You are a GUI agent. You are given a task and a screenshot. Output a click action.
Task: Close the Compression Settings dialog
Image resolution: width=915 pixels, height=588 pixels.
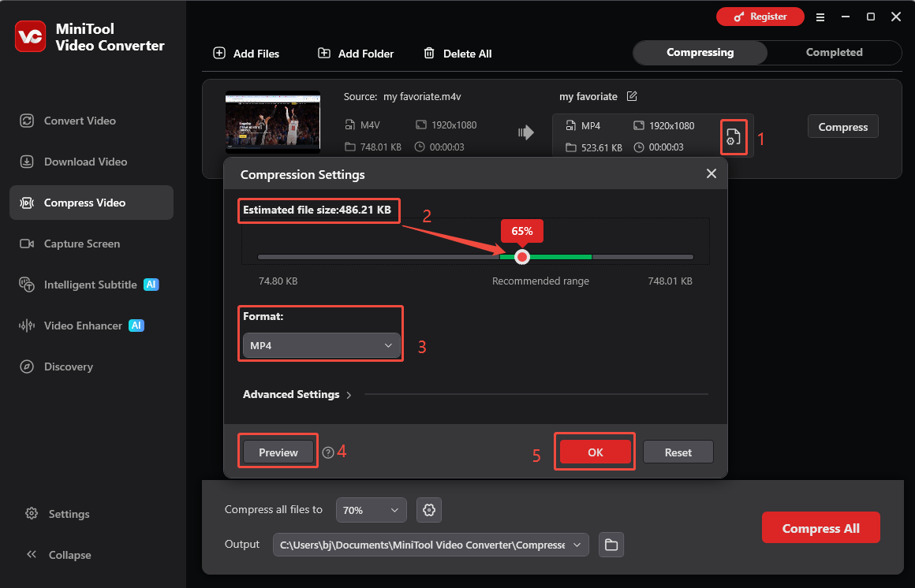(x=711, y=173)
